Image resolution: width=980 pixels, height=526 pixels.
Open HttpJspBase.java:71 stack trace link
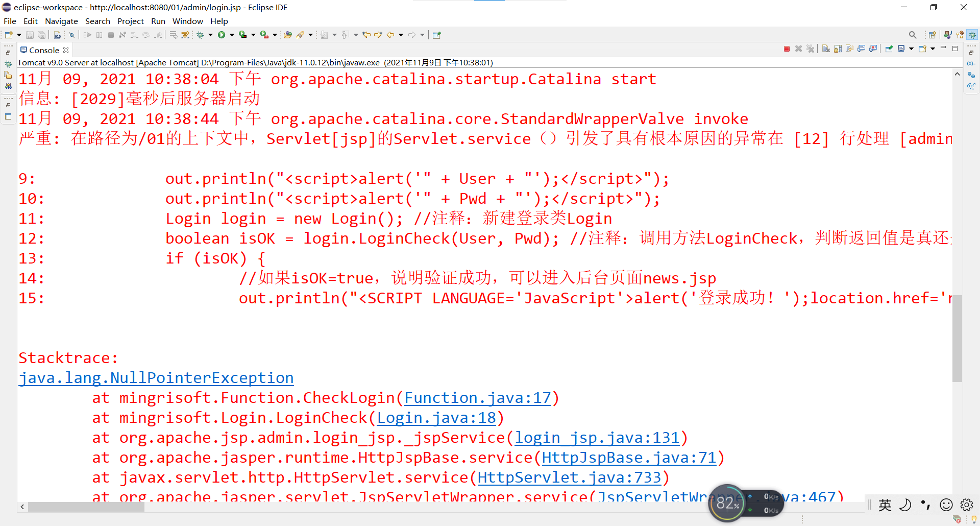629,458
